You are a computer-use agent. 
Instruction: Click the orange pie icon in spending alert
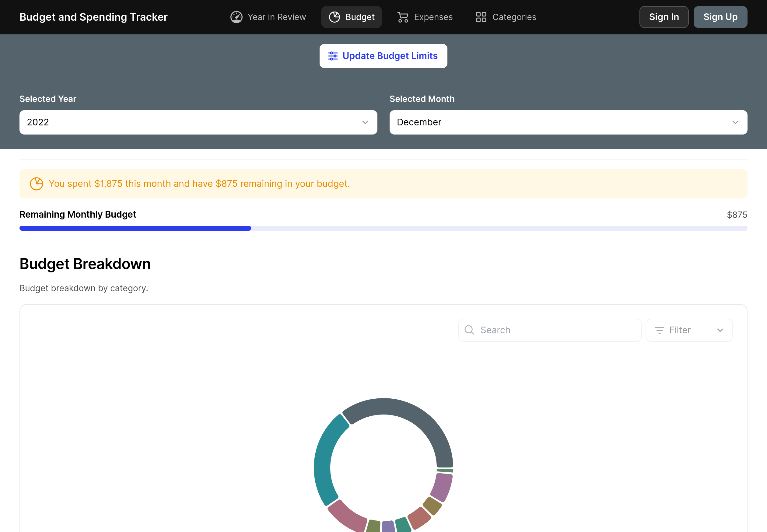click(36, 184)
